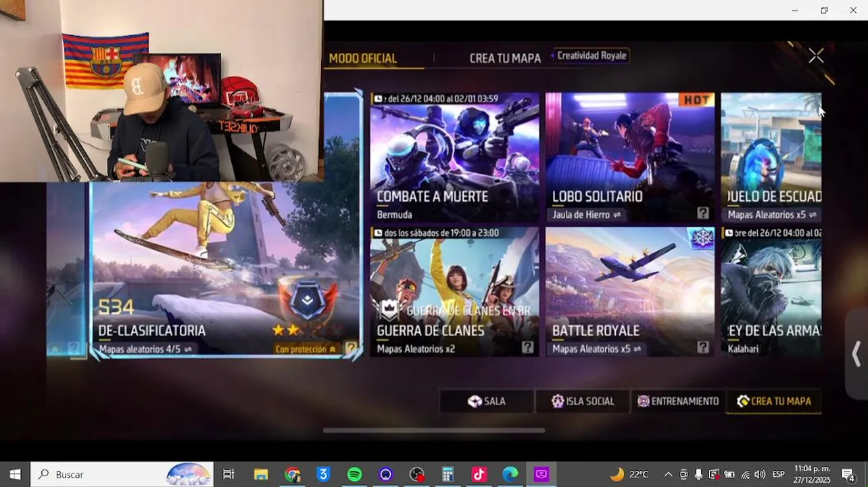
Task: Open Microsoft Edge from the taskbar
Action: (510, 474)
